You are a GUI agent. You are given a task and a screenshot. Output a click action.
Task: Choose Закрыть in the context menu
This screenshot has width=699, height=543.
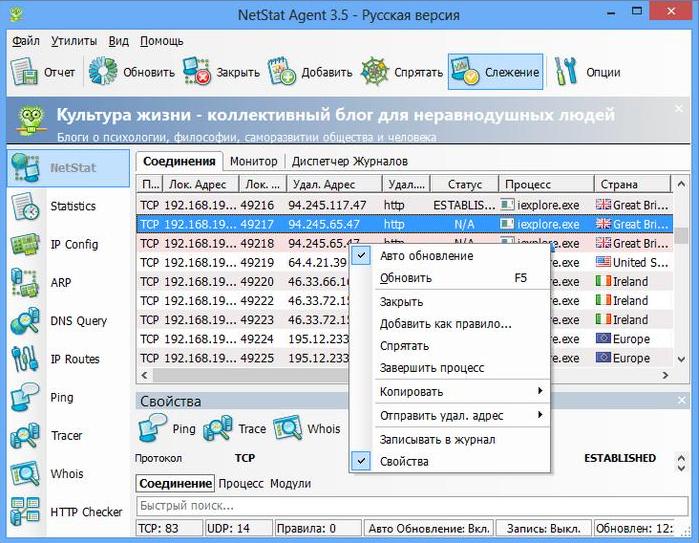tap(449, 302)
